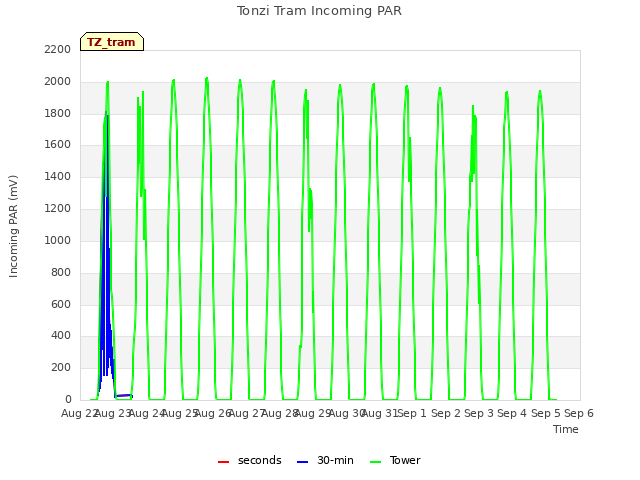The image size is (640, 480).
Task: Click the Tower curve peak before Aug 26
Action: 207,78
